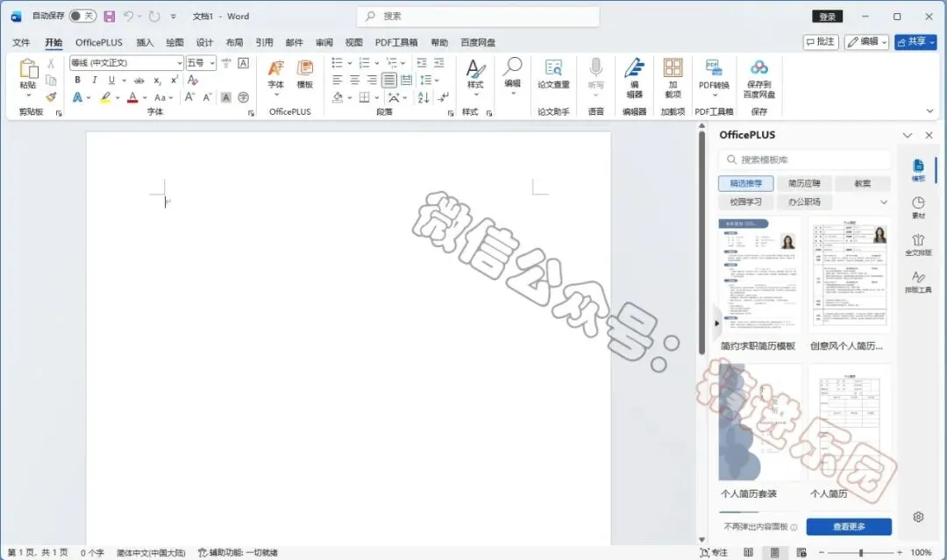947x560 pixels.
Task: Click the distributed alignment icon
Action: coord(407,80)
